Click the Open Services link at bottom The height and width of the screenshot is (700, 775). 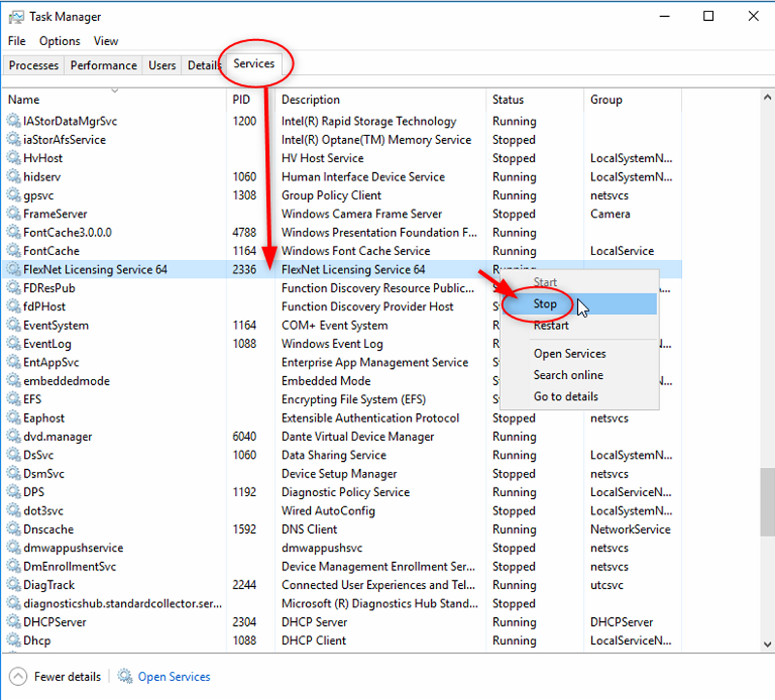(x=174, y=676)
